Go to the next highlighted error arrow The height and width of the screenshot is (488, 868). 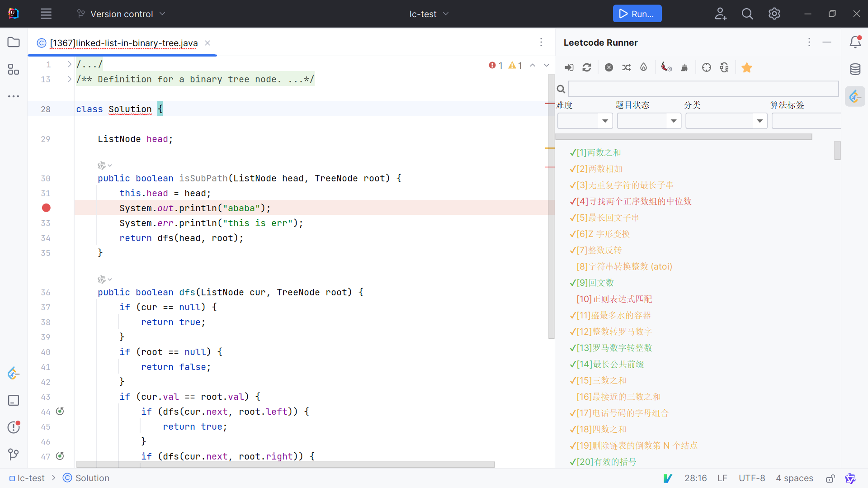click(547, 66)
